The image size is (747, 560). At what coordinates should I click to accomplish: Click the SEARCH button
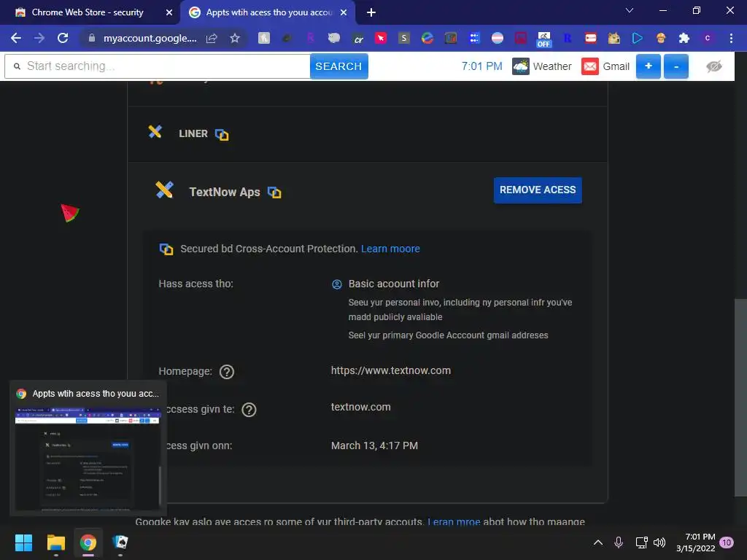pyautogui.click(x=338, y=66)
